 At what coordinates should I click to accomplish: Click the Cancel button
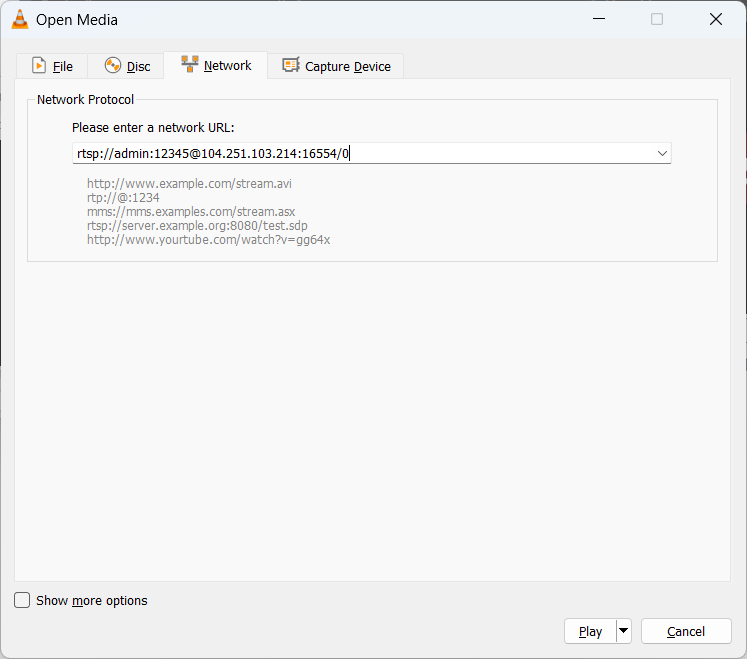click(686, 631)
